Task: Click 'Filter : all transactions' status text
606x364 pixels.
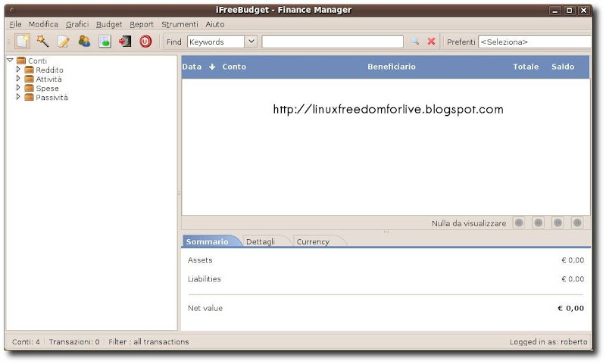Action: 148,341
